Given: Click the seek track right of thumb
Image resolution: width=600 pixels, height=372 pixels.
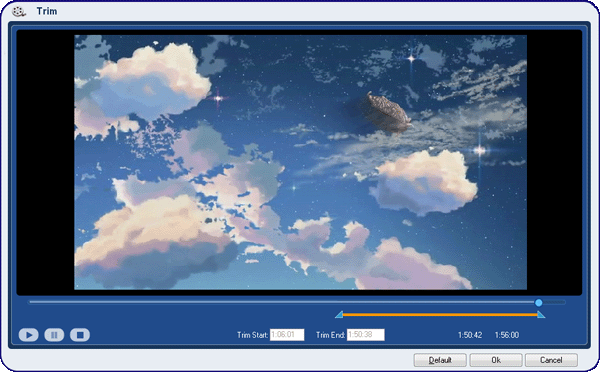Looking at the screenshot, I should point(554,302).
